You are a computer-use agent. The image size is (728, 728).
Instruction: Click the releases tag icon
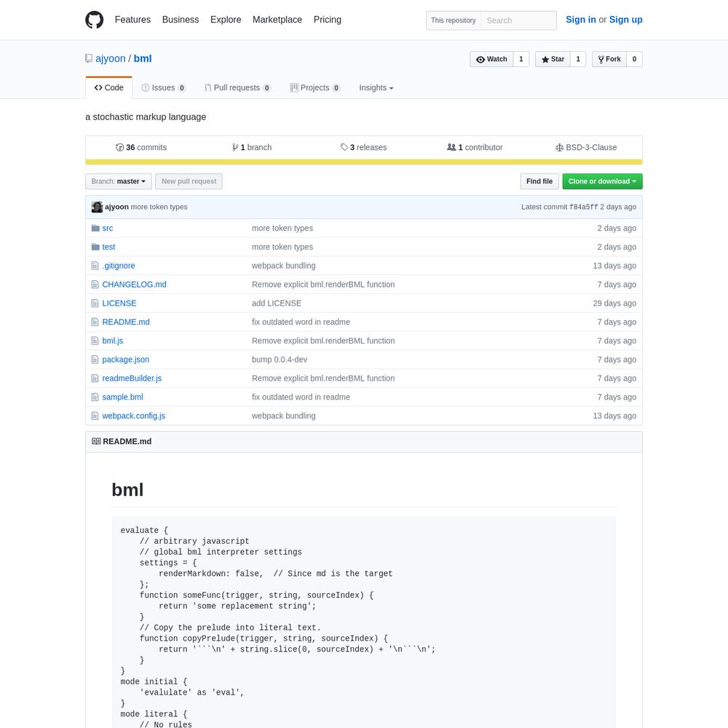(x=344, y=147)
